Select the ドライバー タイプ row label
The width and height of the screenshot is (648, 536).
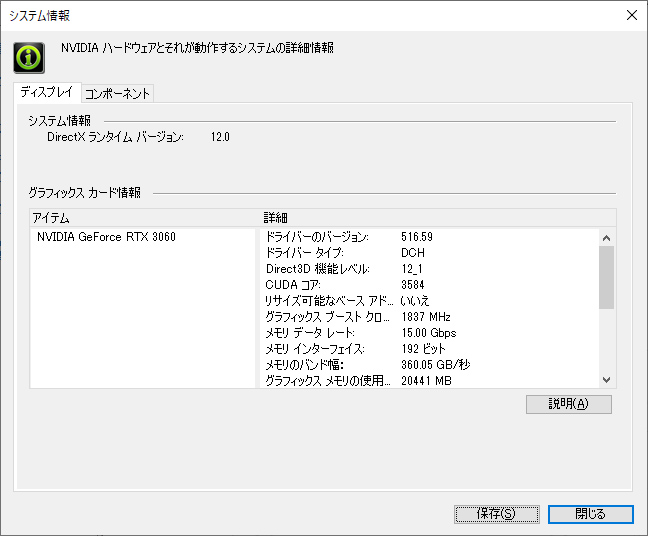coord(304,253)
